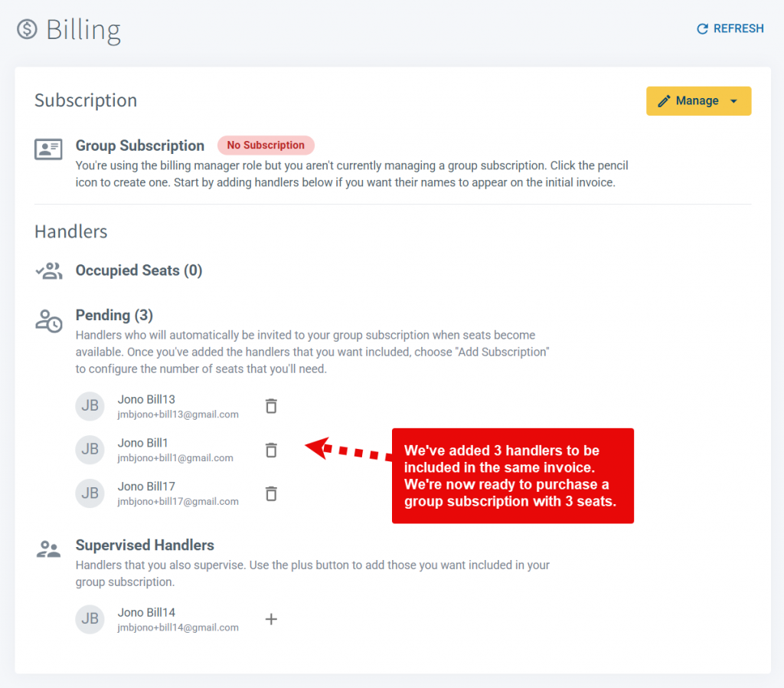Viewport: 784px width, 688px height.
Task: Select the JB avatar next to Jono Bill14
Action: click(90, 619)
